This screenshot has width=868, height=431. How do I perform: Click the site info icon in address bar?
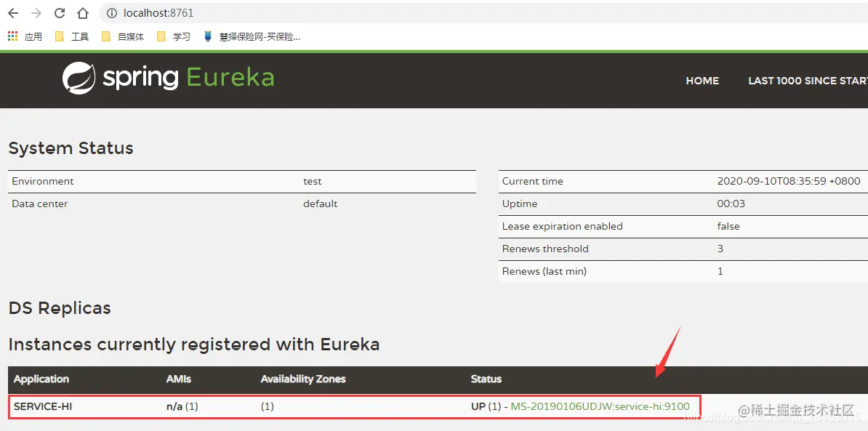click(112, 13)
